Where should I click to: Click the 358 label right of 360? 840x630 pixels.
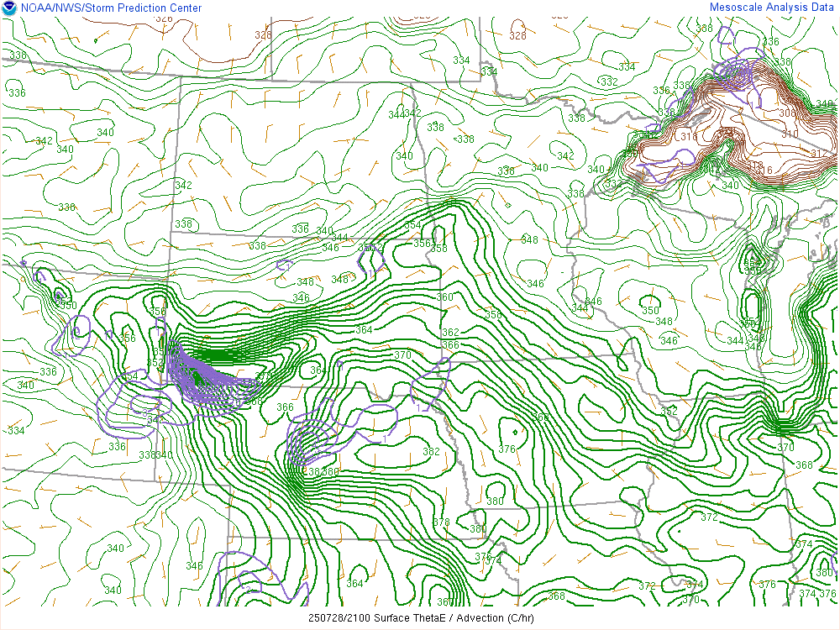coord(493,315)
